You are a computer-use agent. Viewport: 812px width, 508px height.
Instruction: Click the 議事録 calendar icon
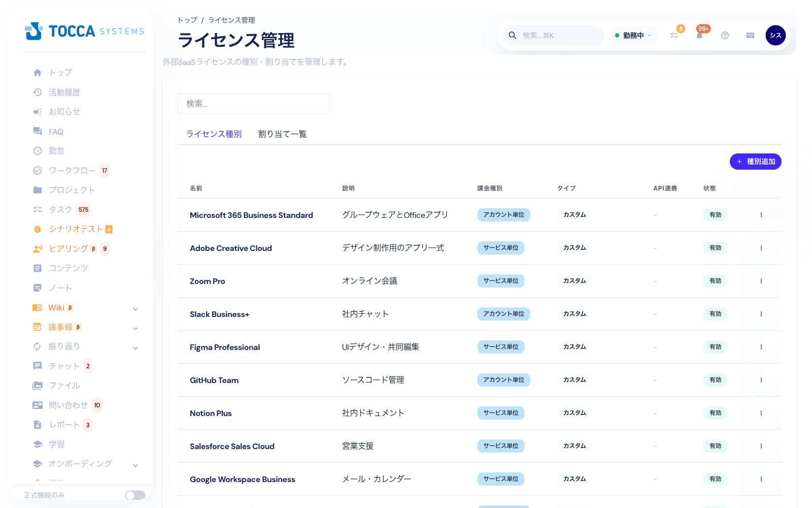click(x=37, y=327)
